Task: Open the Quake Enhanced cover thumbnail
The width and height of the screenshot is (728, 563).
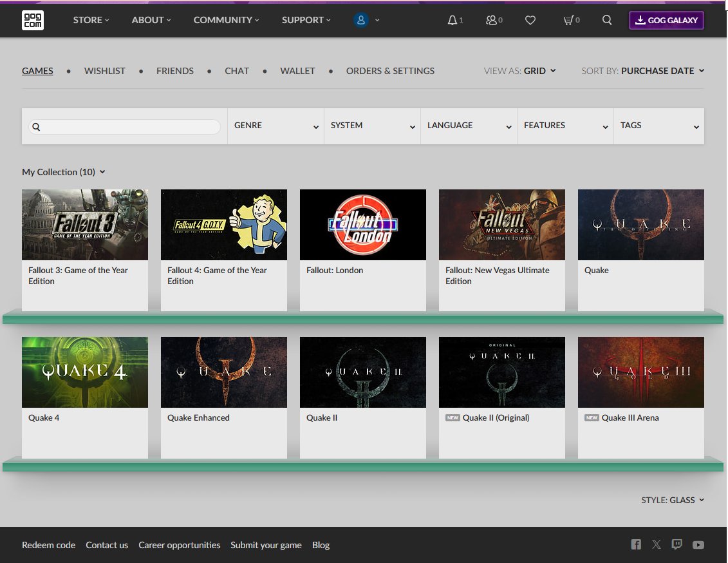Action: [x=224, y=372]
